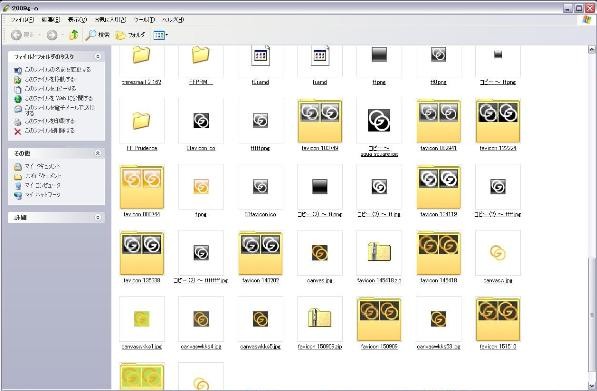Open the ヘルプ(H) menu

pyautogui.click(x=173, y=19)
